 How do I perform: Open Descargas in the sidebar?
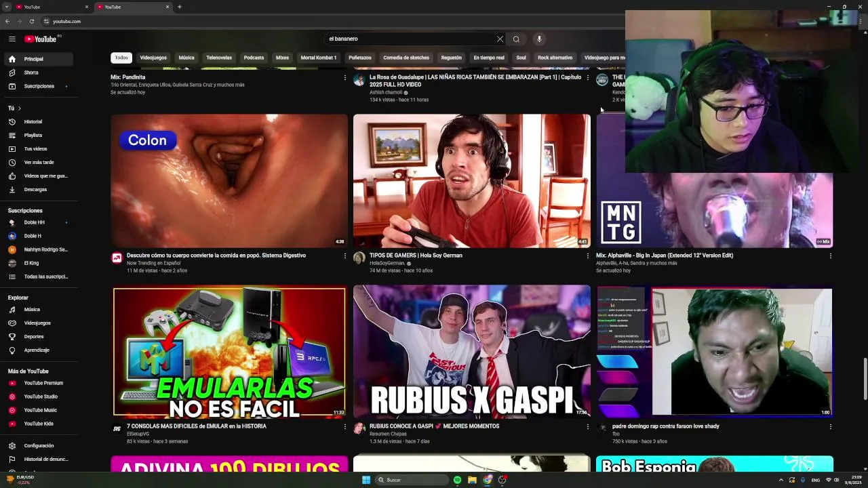click(39, 189)
